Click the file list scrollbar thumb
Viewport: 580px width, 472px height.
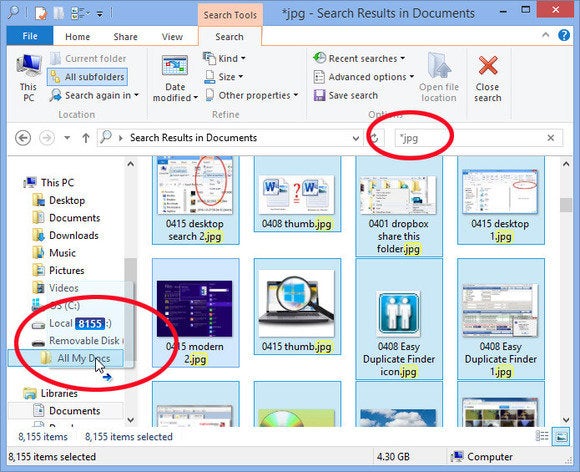pyautogui.click(x=566, y=205)
